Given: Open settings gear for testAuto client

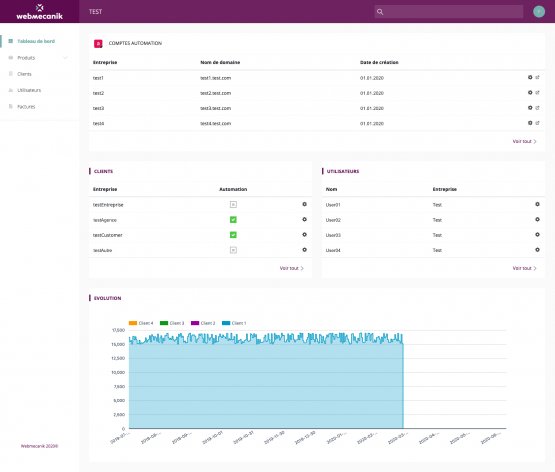Looking at the screenshot, I should click(304, 250).
